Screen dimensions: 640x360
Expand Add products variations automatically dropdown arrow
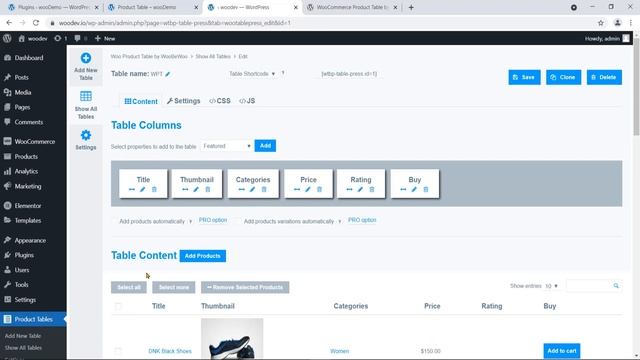[340, 222]
